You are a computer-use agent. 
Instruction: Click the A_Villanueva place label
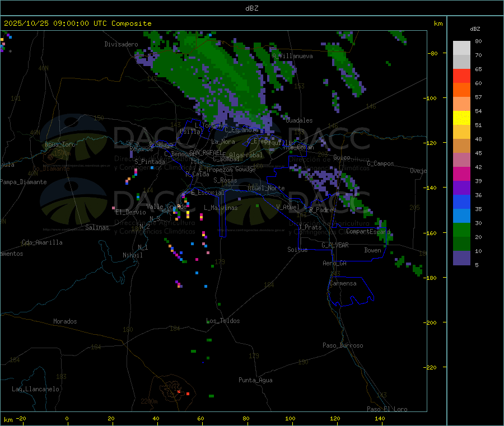292,56
